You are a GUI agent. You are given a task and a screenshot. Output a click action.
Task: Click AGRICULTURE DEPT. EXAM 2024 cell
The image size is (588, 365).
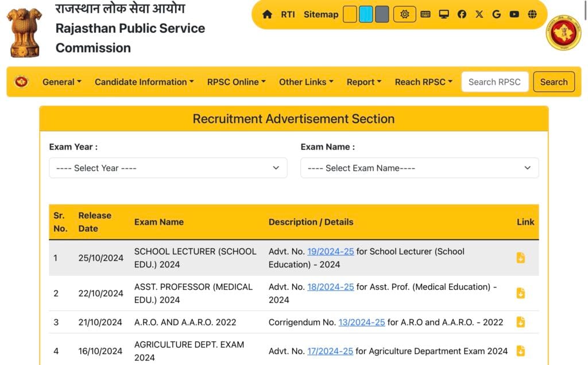pyautogui.click(x=189, y=351)
